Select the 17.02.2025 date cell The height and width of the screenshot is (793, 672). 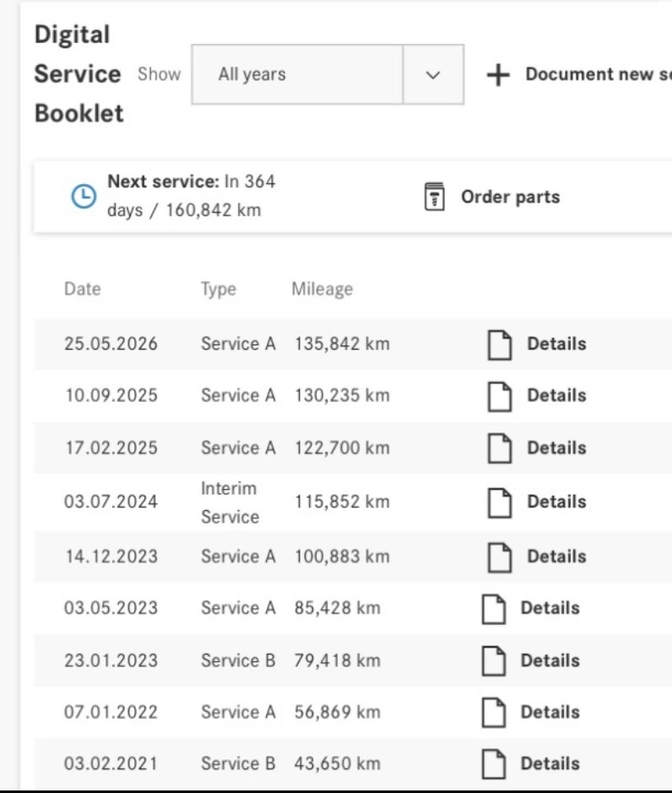point(111,448)
